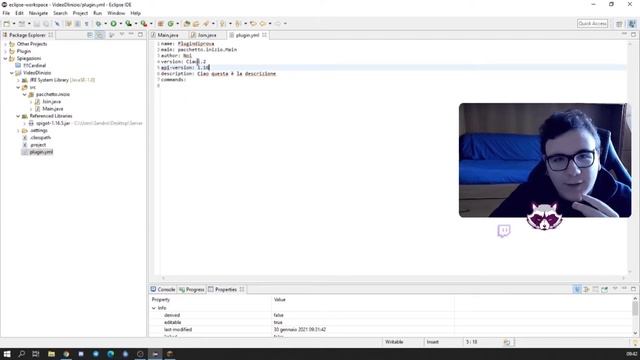The height and width of the screenshot is (360, 640).
Task: Select the .classpath file
Action: tap(40, 138)
